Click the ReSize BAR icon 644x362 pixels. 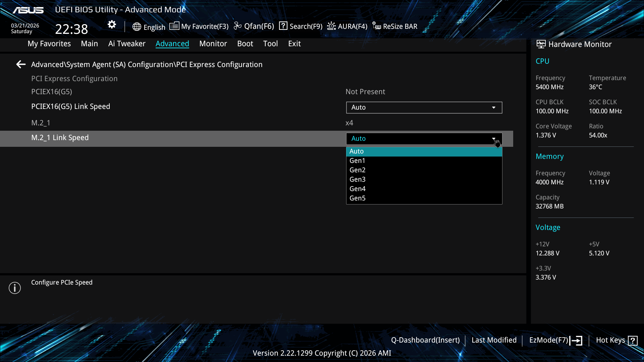point(376,26)
